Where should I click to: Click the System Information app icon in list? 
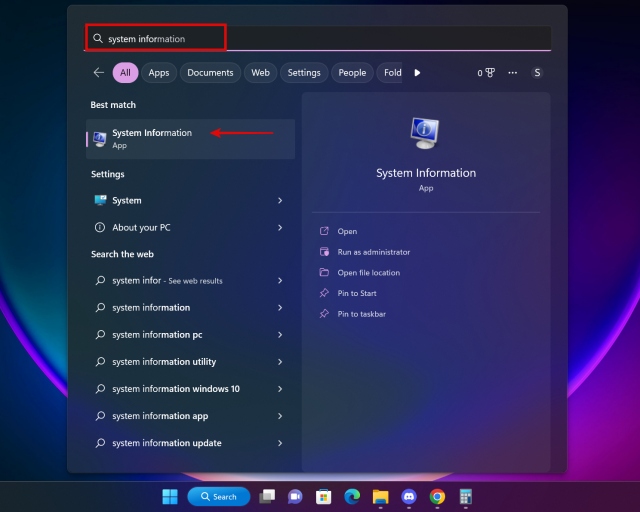[100, 139]
